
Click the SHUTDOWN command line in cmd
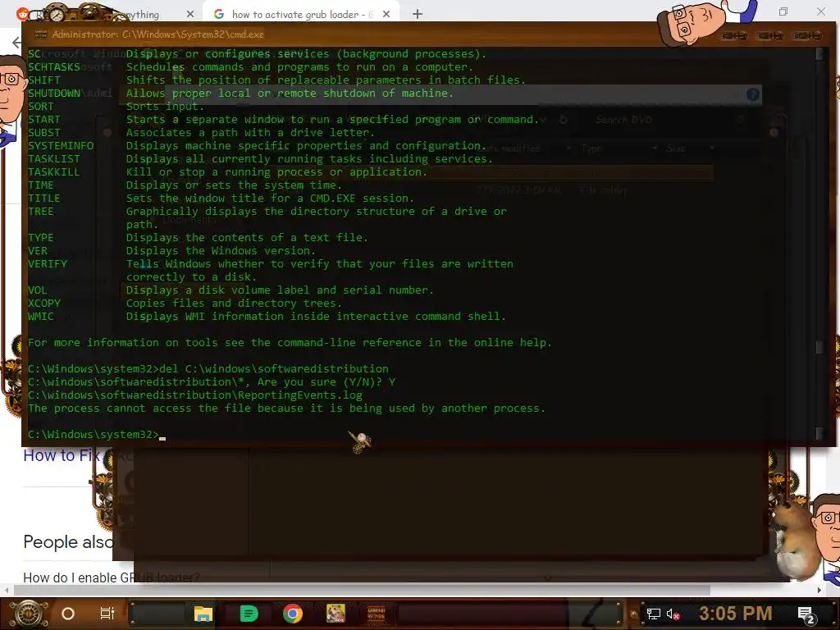pos(240,94)
